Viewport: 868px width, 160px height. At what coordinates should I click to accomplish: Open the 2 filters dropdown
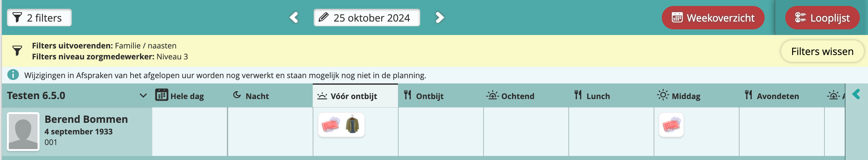[x=39, y=17]
